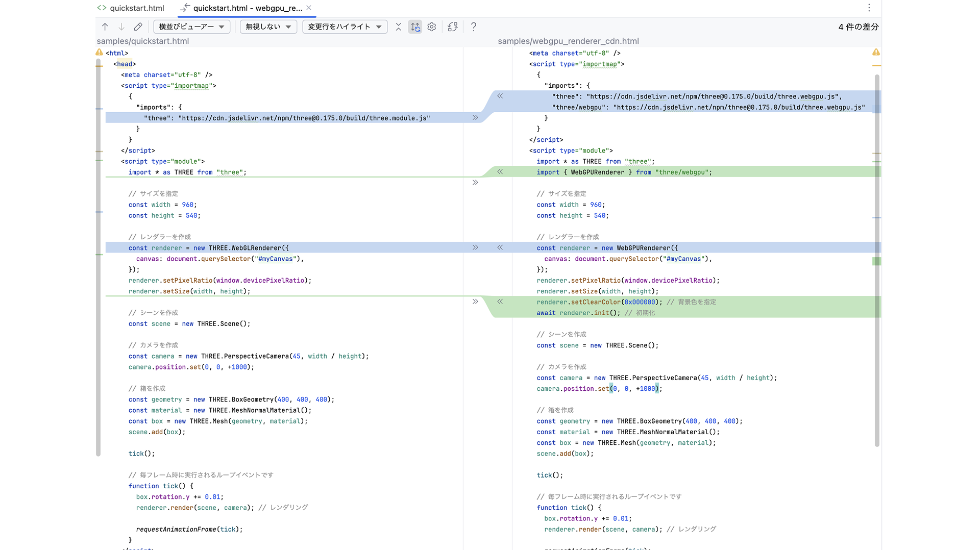Apply the WebGPURenderer import line to the left
The height and width of the screenshot is (551, 980).
500,172
